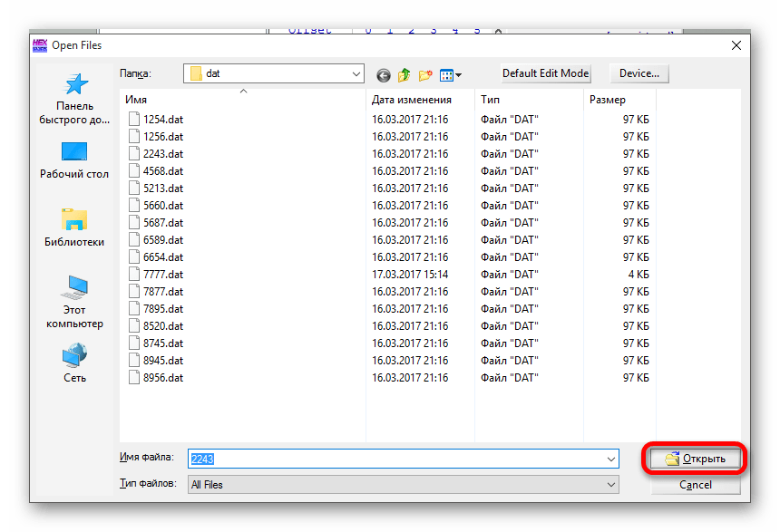
Task: Sort by Дата изменения column header
Action: (412, 100)
